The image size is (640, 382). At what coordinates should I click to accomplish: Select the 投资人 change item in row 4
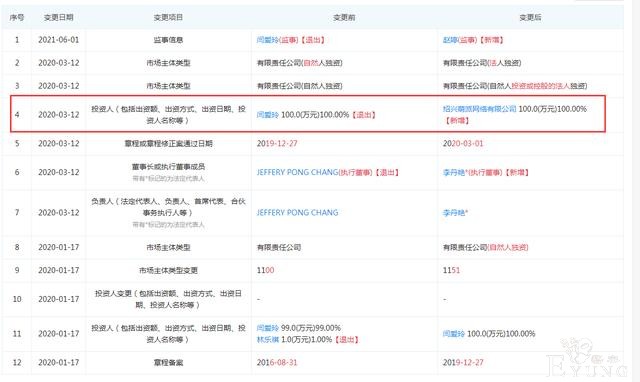[168, 115]
